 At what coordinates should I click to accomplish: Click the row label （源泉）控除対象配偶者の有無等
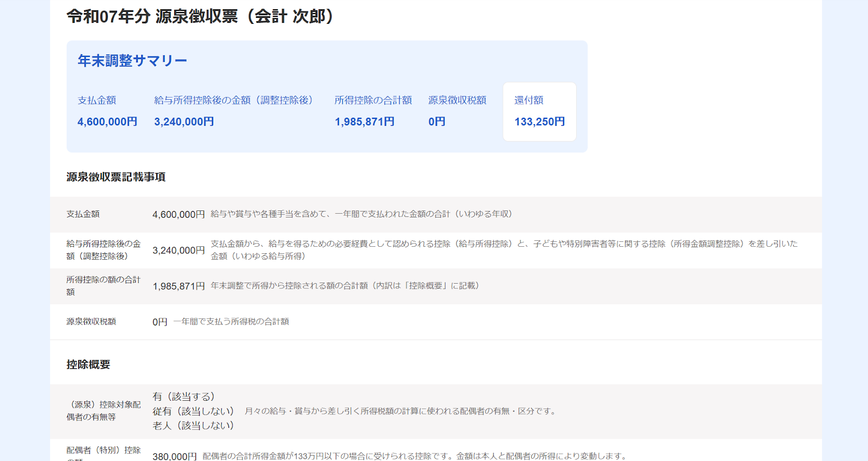tap(104, 411)
